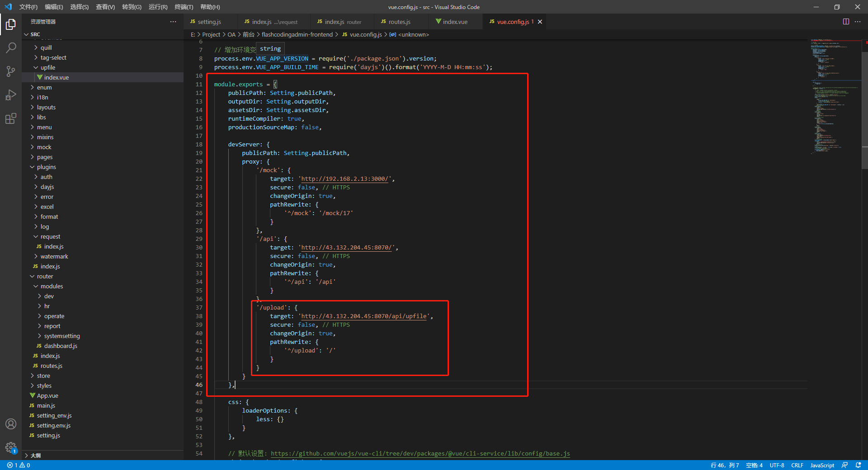Open the Search view icon

point(11,47)
